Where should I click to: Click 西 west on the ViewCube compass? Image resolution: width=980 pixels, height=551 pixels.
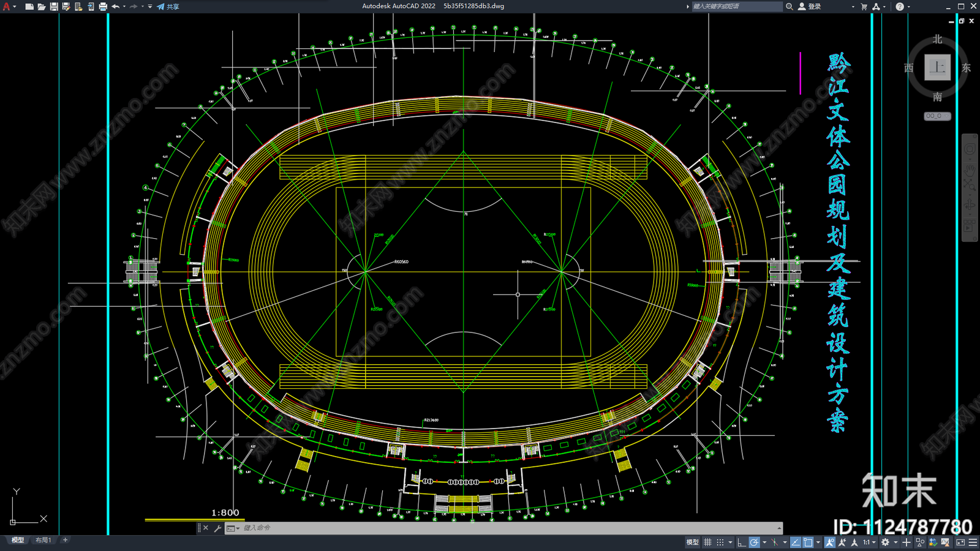click(909, 68)
